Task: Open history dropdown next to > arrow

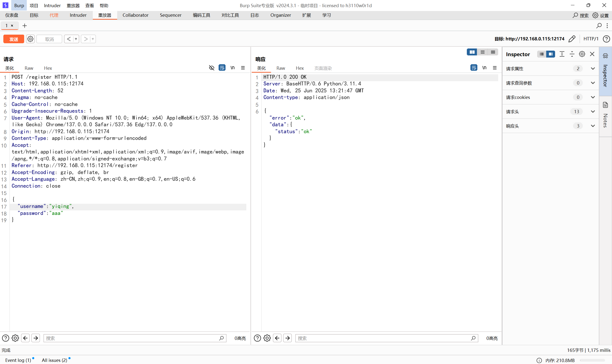Action: 93,39
